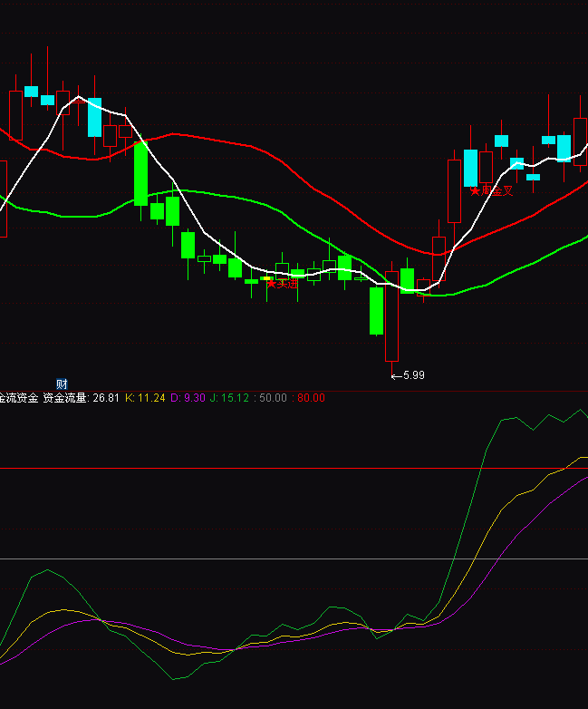The height and width of the screenshot is (709, 588).
Task: Select the tall cyan candle near the top left
Action: [x=94, y=117]
